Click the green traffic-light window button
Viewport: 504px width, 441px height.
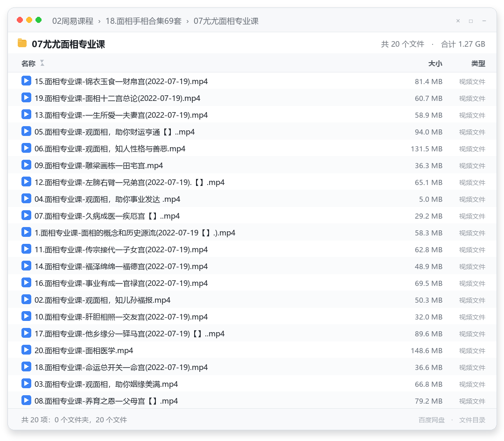click(x=39, y=20)
